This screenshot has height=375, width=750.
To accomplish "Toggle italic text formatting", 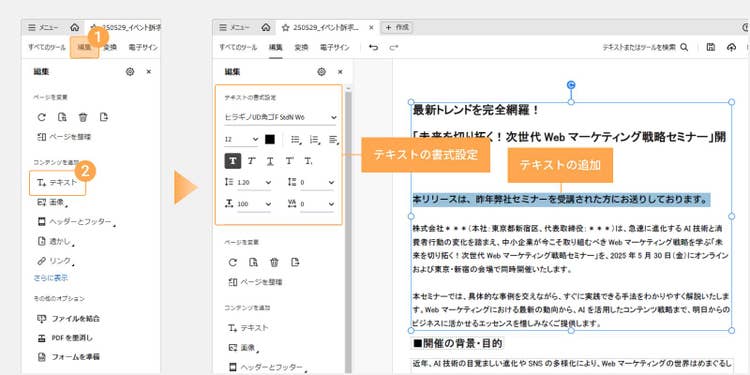I will click(251, 161).
